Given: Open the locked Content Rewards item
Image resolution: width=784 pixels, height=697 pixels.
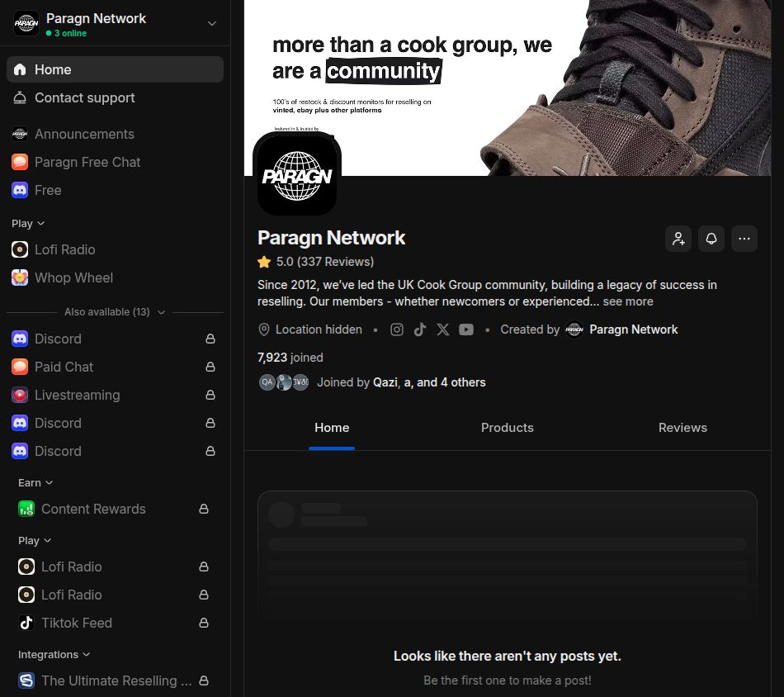Looking at the screenshot, I should click(x=115, y=509).
